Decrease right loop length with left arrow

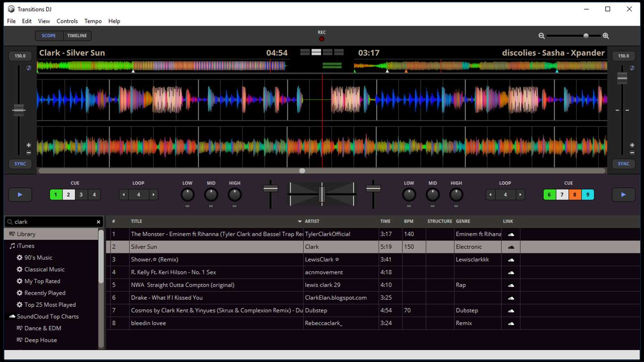pyautogui.click(x=491, y=195)
